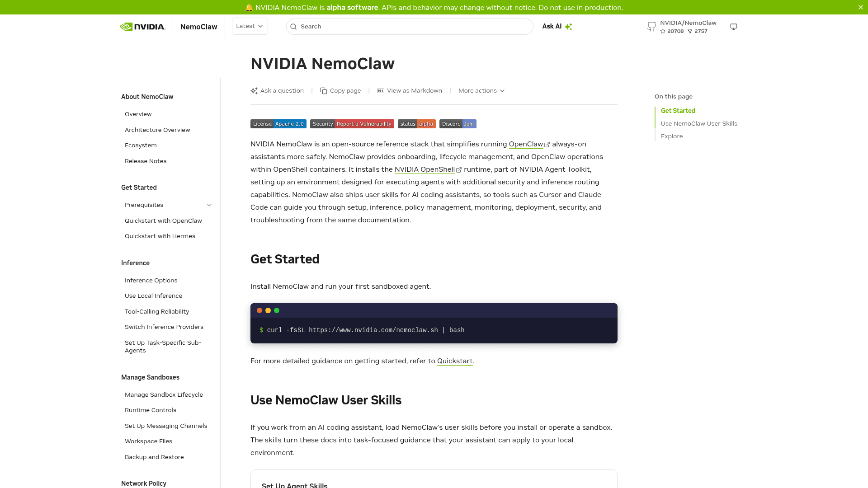Go to Overview in the sidebar
The height and width of the screenshot is (488, 868).
coord(138,114)
